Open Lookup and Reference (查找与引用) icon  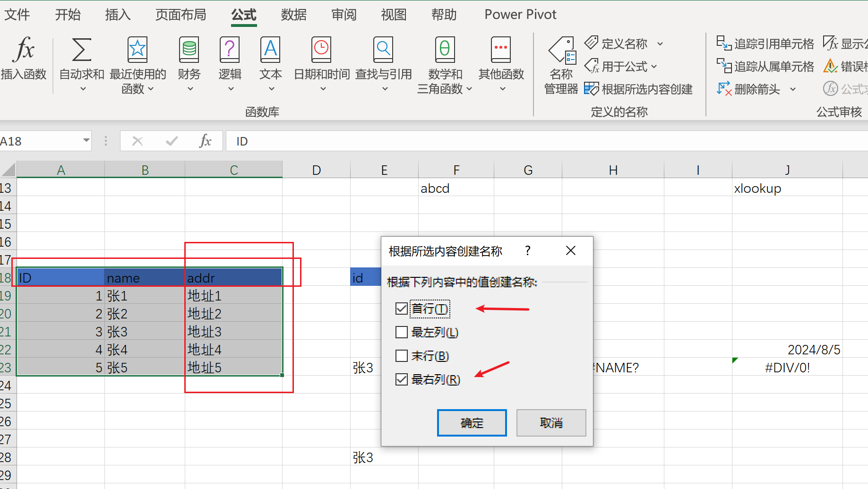383,50
